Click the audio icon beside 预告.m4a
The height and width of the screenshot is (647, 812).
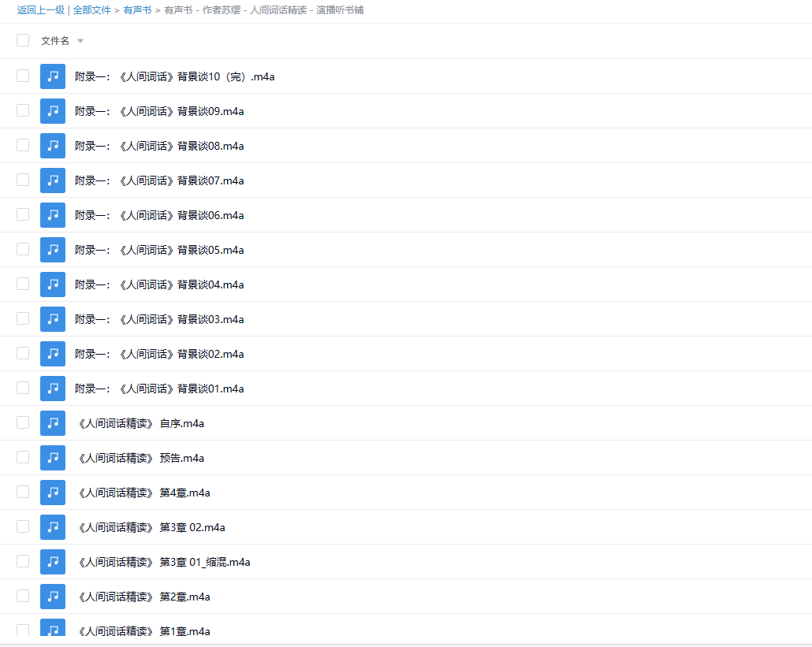point(53,458)
